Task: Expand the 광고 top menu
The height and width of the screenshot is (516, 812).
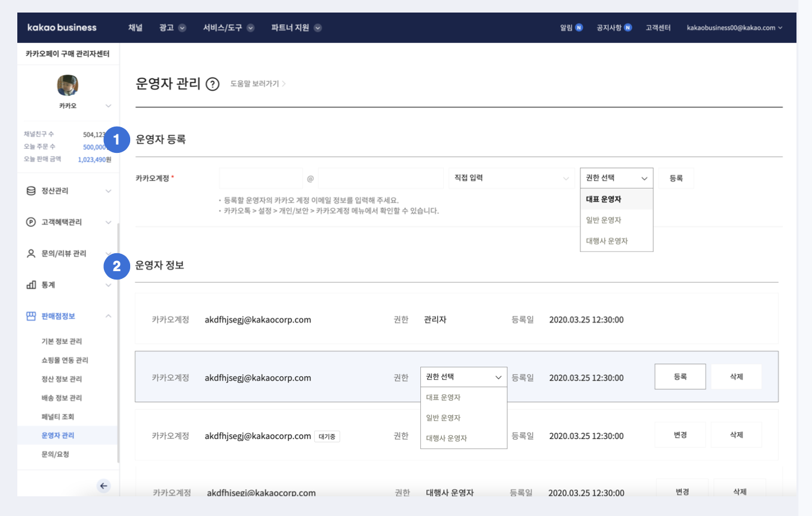Action: (173, 27)
